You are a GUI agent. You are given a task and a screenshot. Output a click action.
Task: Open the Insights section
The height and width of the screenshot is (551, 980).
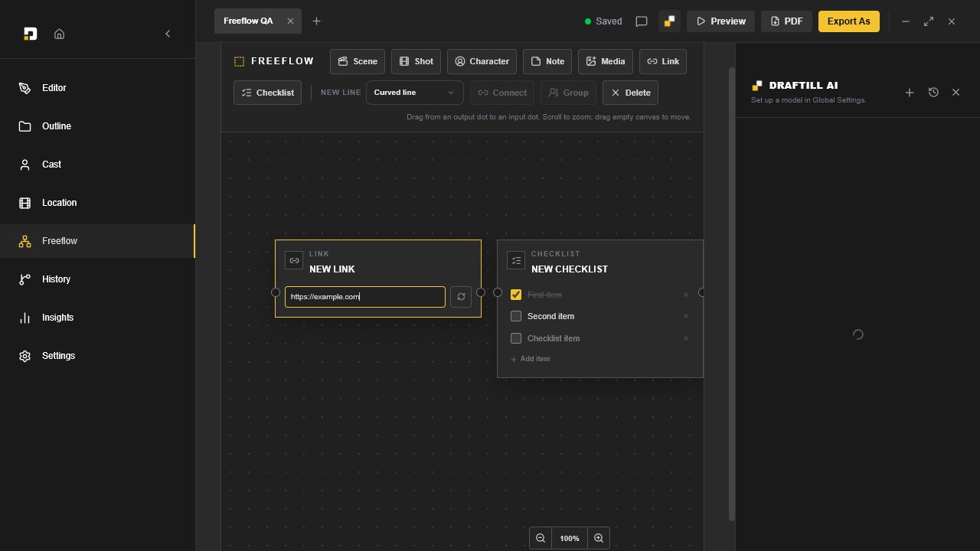pyautogui.click(x=97, y=318)
